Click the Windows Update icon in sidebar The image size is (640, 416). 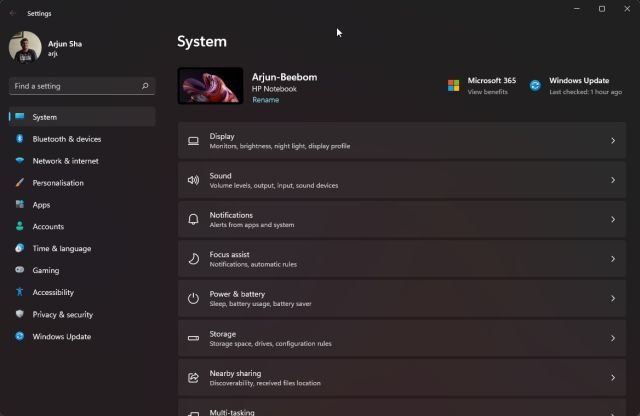20,336
